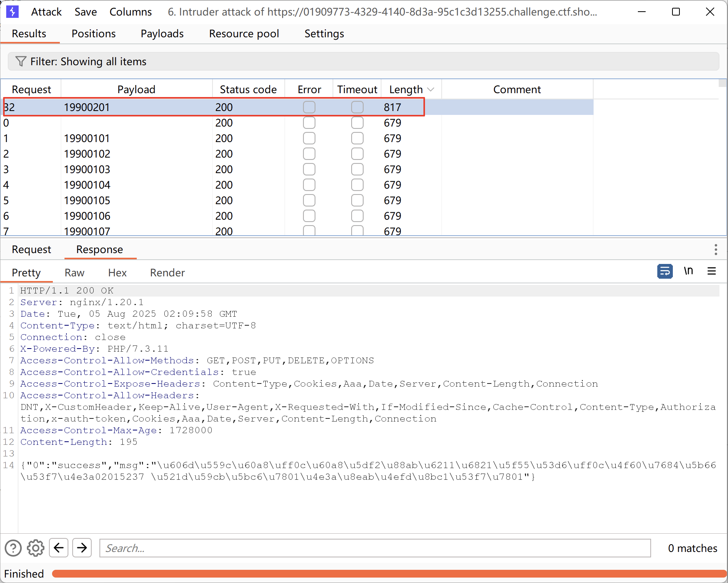The image size is (728, 583).
Task: Click the attack progress bar
Action: (x=389, y=574)
